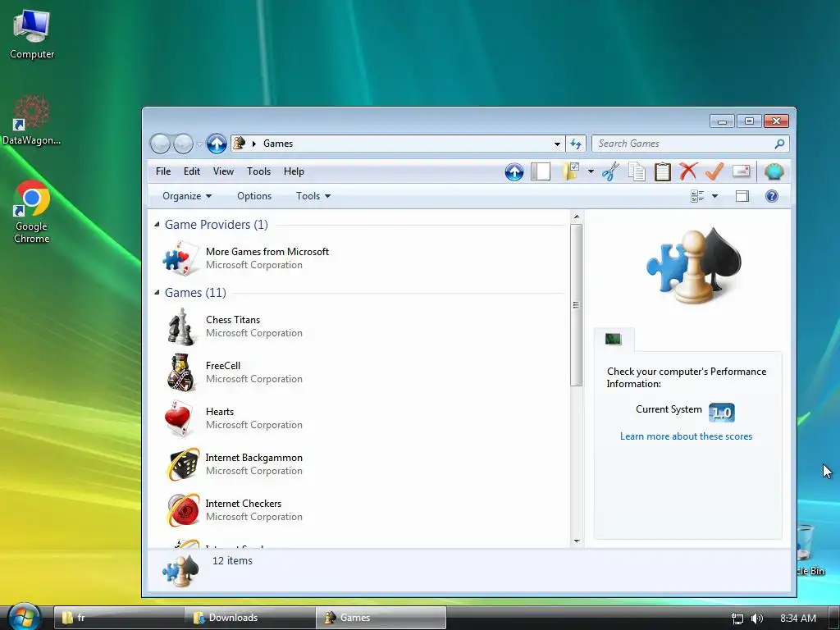Click the DataWagon desktop shortcut
The height and width of the screenshot is (630, 840).
(x=32, y=120)
